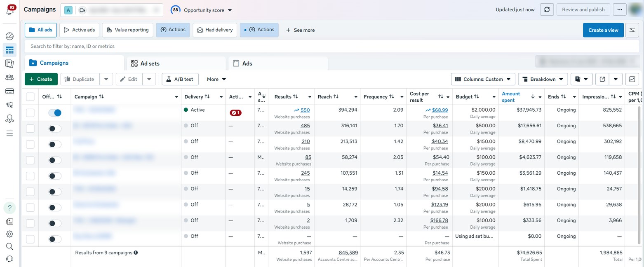Switch to the Ad sets tab

[176, 63]
